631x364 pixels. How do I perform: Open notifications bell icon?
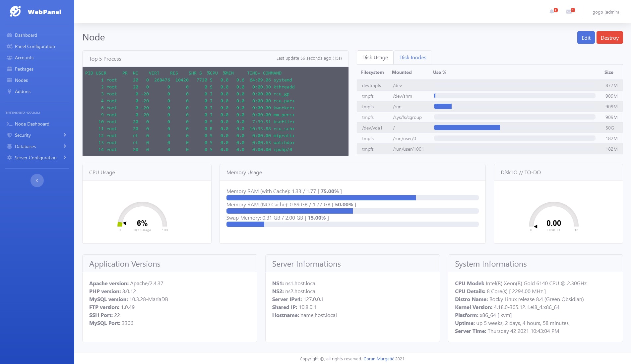click(552, 12)
